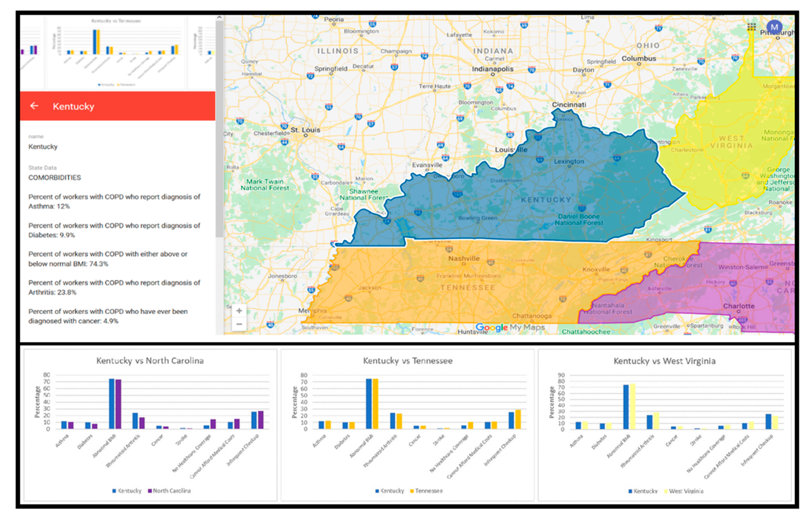
Task: Open the Kentucky vs Tennessee thumbnail image
Action: pos(116,52)
